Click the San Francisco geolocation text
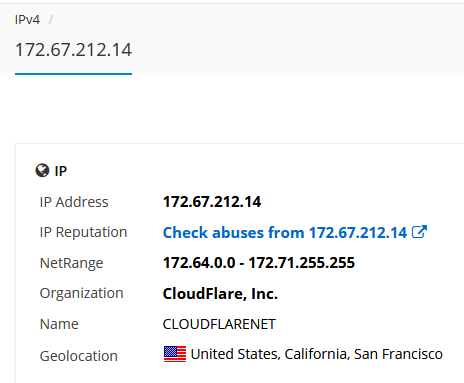Screen dimensions: 464x383 398,354
